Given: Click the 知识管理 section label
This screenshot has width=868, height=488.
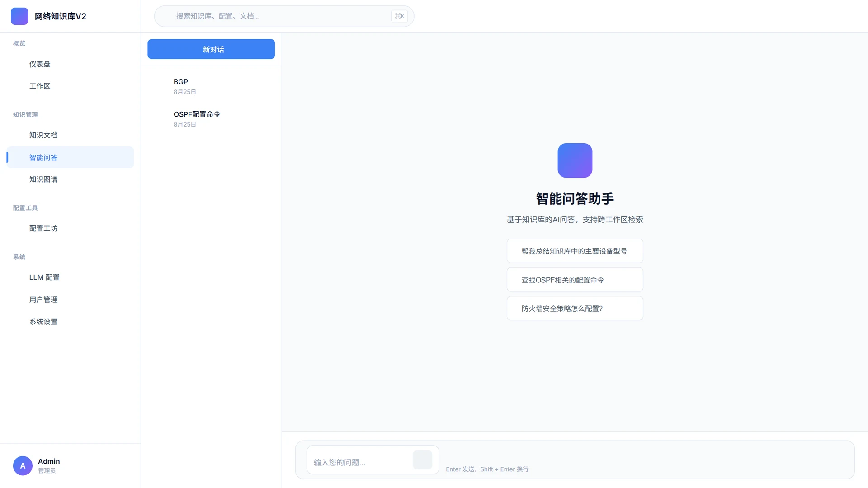Looking at the screenshot, I should 25,115.
